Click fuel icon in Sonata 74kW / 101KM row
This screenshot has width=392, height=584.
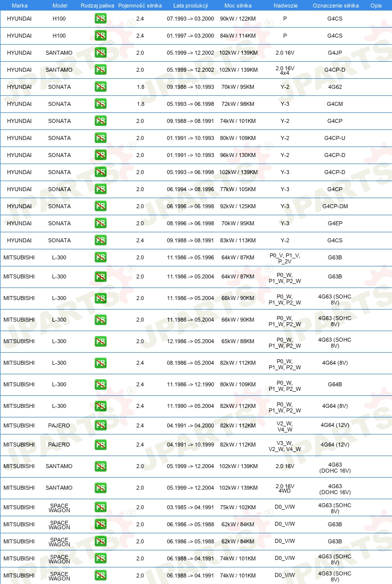click(x=101, y=121)
